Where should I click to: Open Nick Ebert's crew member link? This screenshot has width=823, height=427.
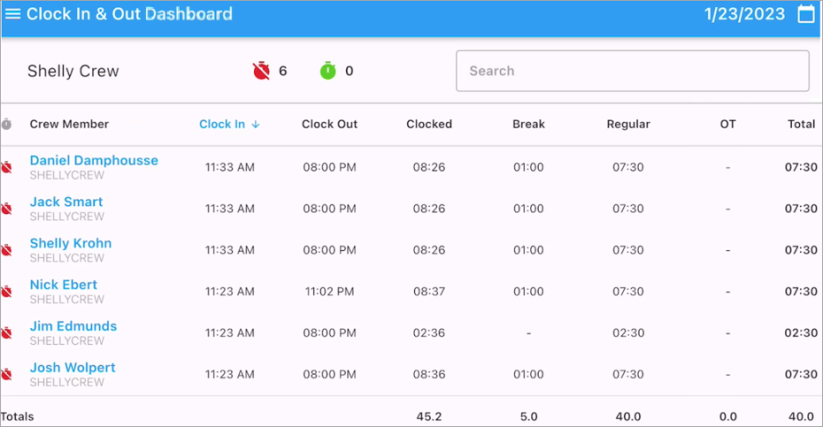pos(64,285)
